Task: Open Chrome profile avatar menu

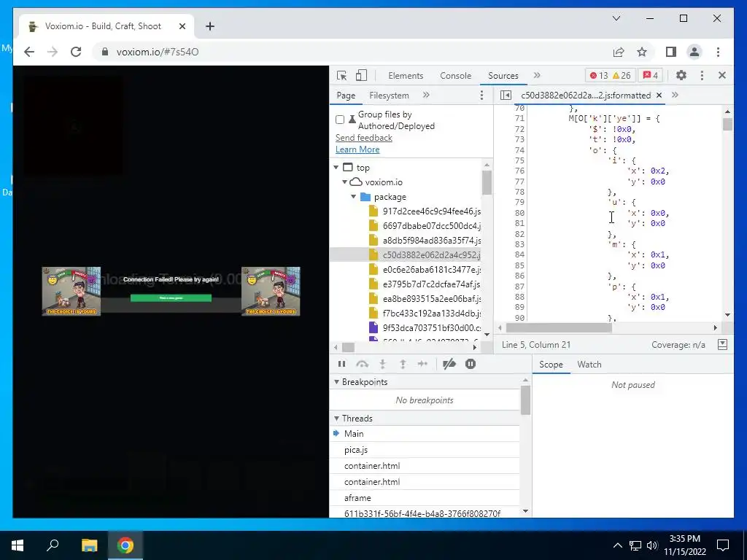Action: [x=694, y=52]
